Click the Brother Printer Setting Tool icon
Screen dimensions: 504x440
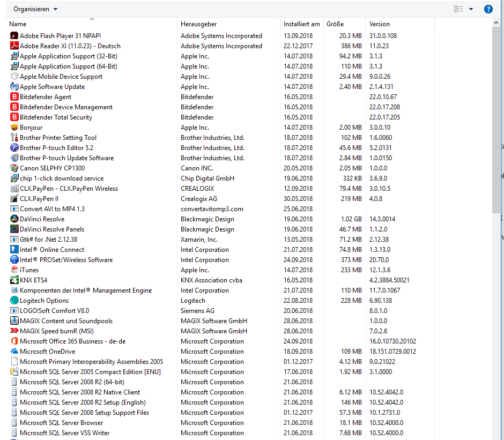coord(14,138)
